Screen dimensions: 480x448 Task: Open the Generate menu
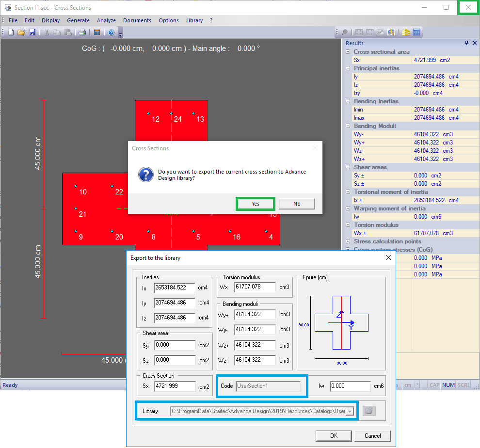click(78, 20)
